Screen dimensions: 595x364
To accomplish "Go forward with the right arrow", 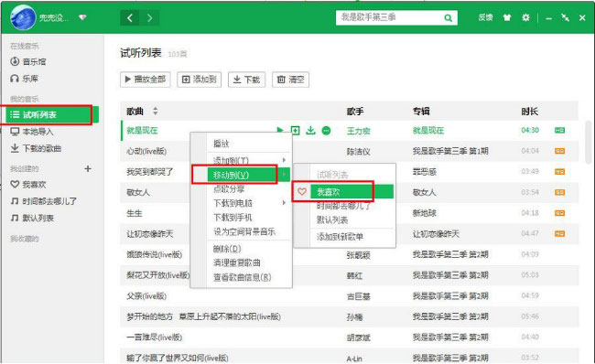I will 149,17.
